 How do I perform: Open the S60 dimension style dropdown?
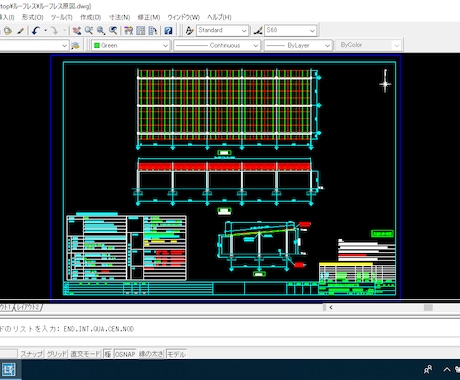[290, 30]
